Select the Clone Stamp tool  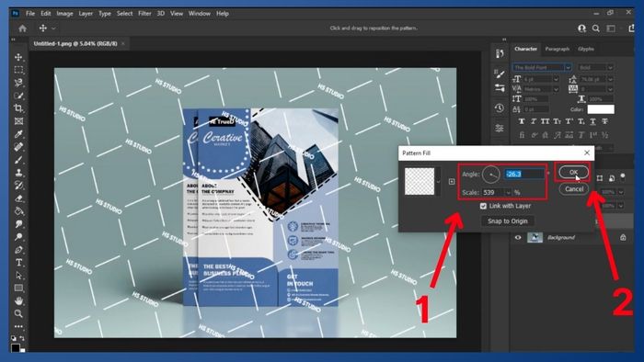tap(18, 173)
